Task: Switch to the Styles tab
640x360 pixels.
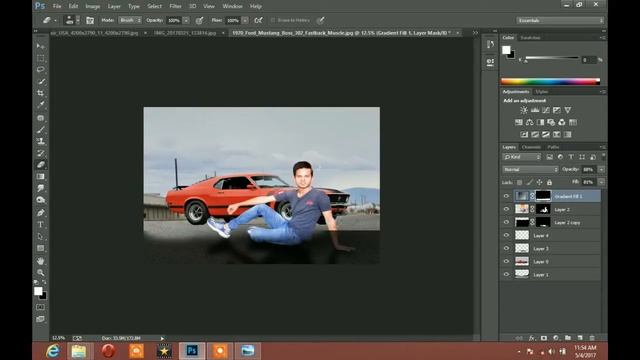Action: tap(542, 92)
